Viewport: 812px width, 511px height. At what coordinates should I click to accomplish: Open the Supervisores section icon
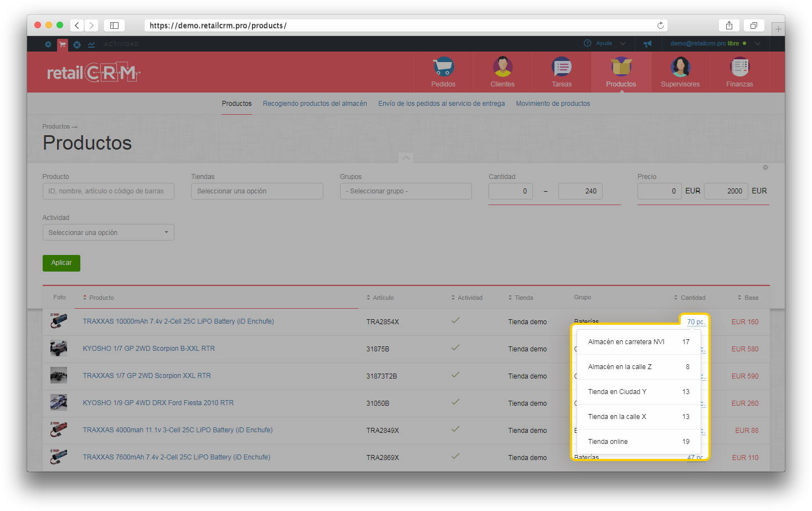(680, 67)
